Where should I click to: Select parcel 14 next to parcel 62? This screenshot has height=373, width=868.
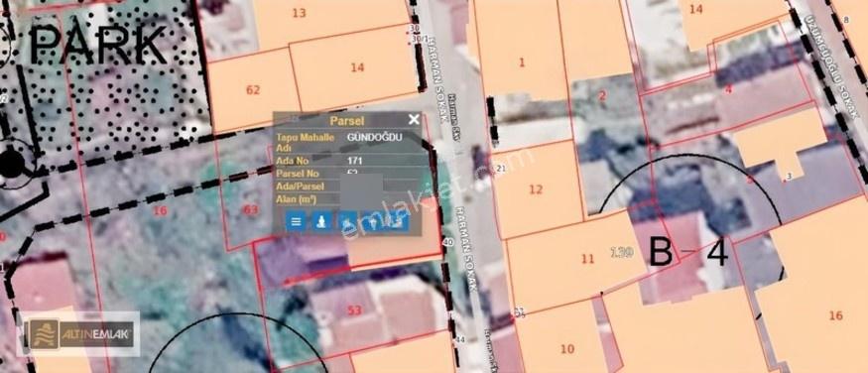click(x=357, y=67)
